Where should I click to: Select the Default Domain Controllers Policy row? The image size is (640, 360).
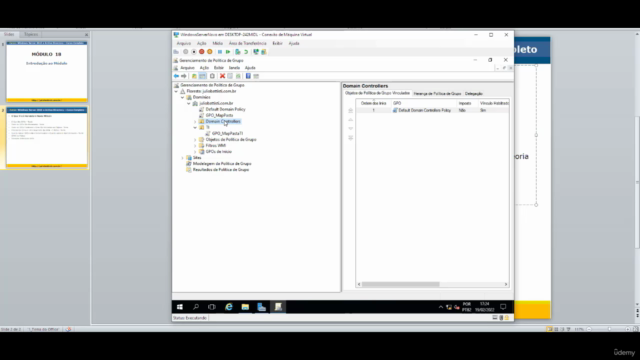(x=432, y=110)
